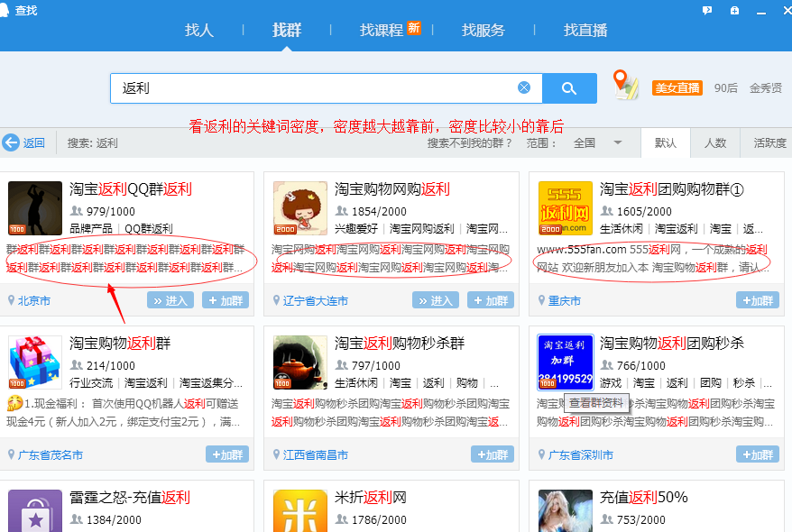
Task: Click the 辽宁省大连市 location link
Action: point(315,301)
